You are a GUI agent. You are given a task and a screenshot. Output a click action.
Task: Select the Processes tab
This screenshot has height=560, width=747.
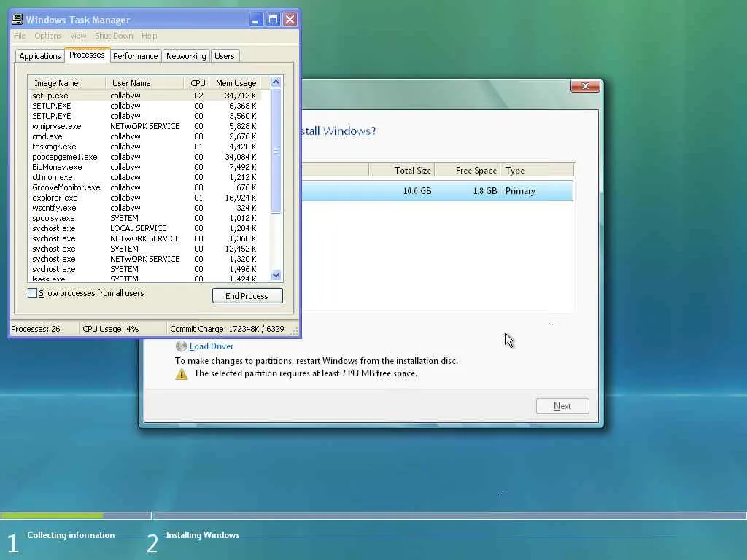point(87,55)
